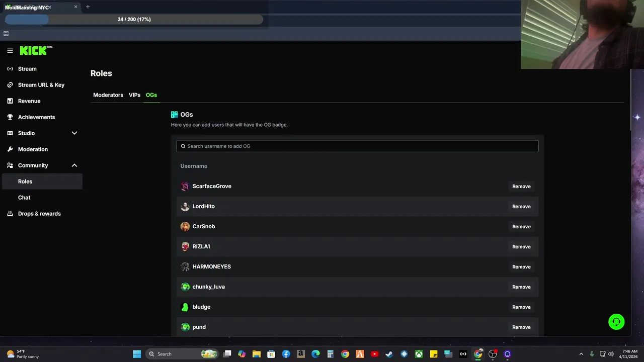Close the current browser tab
This screenshot has width=644, height=362.
click(x=76, y=7)
